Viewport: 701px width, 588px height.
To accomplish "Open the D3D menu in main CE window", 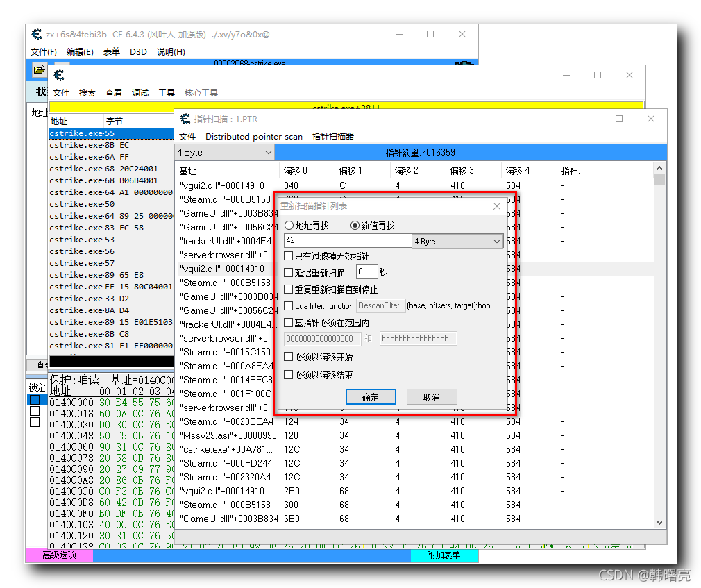I will [139, 52].
